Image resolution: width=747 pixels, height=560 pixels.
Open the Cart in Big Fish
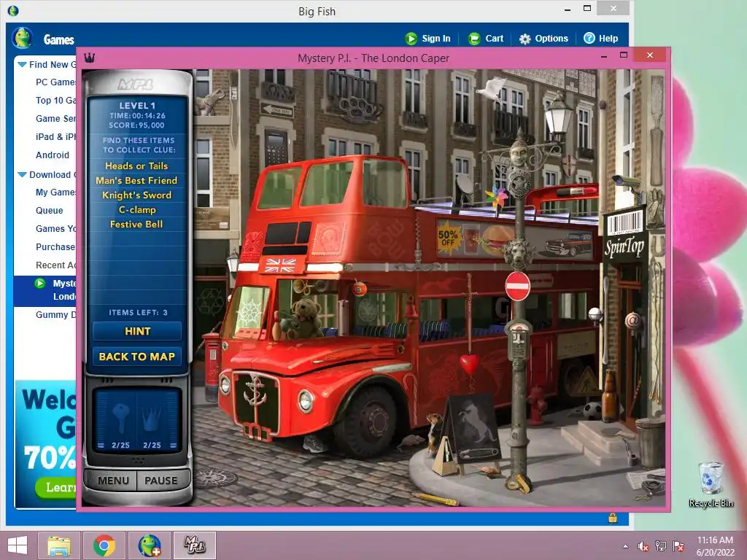[x=494, y=39]
